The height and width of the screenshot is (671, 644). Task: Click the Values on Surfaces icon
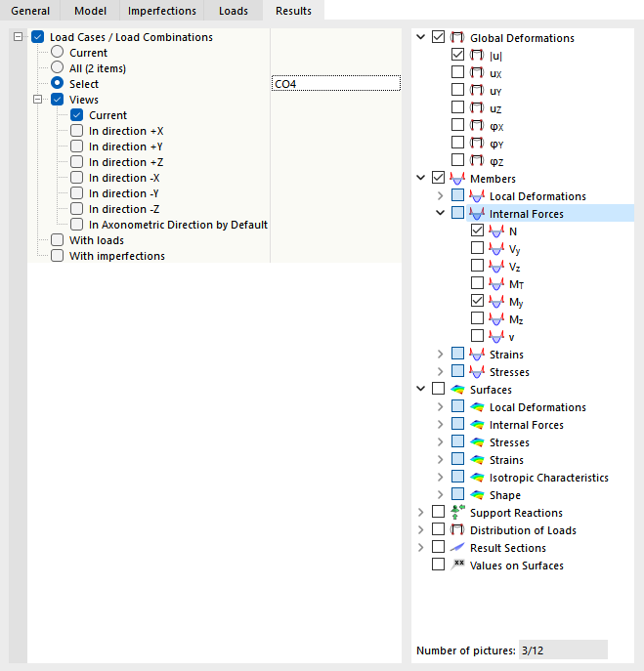457,565
